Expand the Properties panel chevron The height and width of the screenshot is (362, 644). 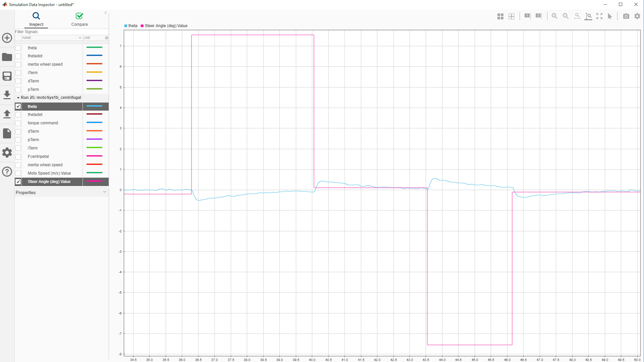(105, 192)
